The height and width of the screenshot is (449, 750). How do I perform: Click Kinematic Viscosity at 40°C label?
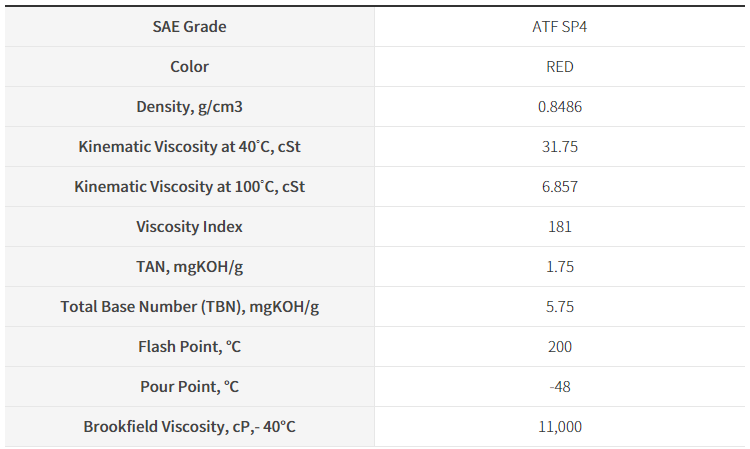pyautogui.click(x=189, y=147)
